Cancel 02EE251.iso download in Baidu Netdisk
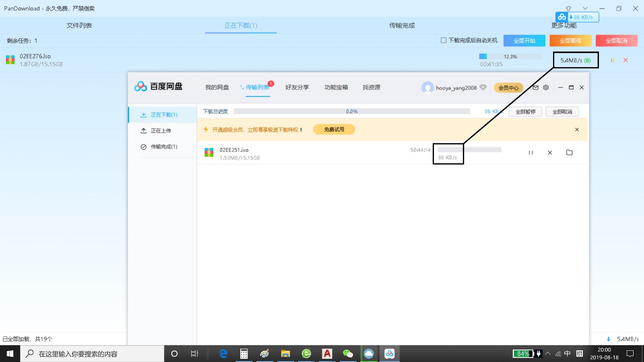Viewport: 644px width, 362px height. [550, 152]
